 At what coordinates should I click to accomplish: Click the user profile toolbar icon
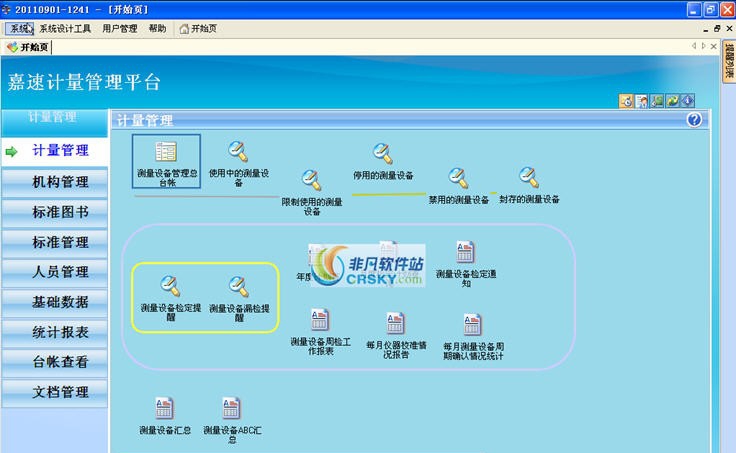(x=642, y=101)
